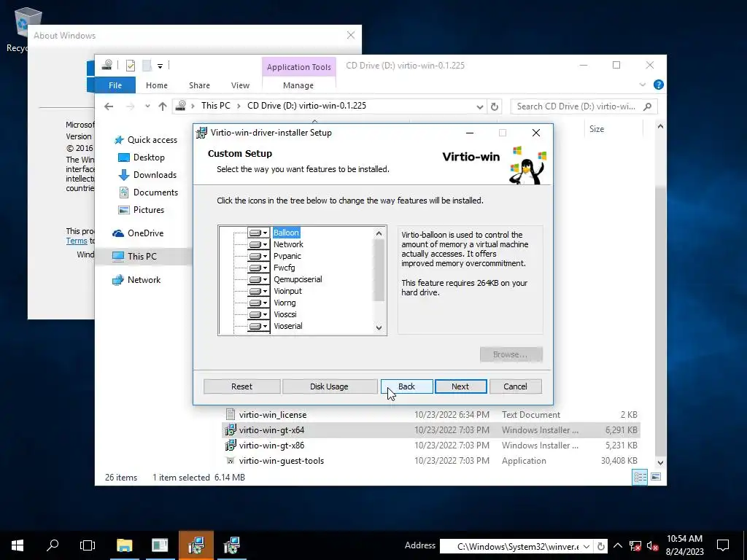Open the Network feature install dropdown icon

point(259,244)
